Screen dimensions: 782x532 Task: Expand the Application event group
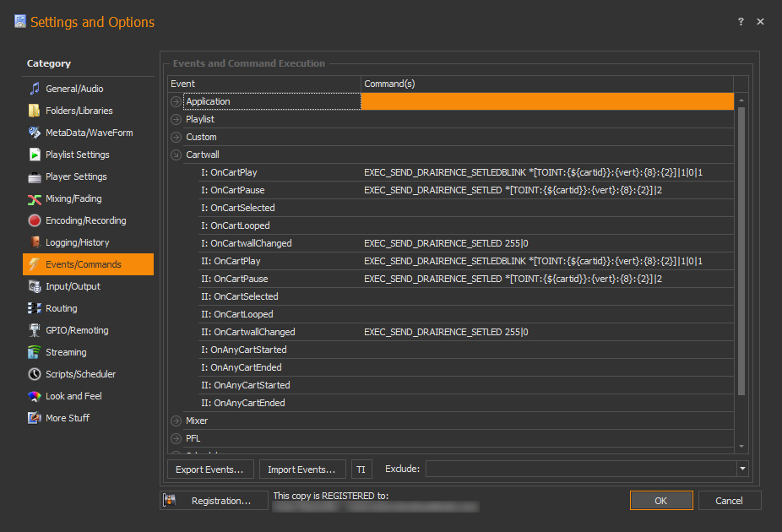click(176, 101)
